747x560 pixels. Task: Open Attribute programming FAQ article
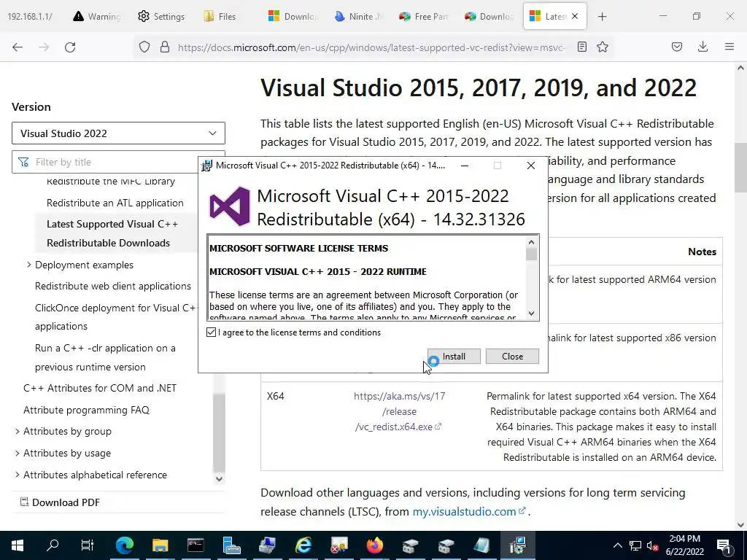86,410
